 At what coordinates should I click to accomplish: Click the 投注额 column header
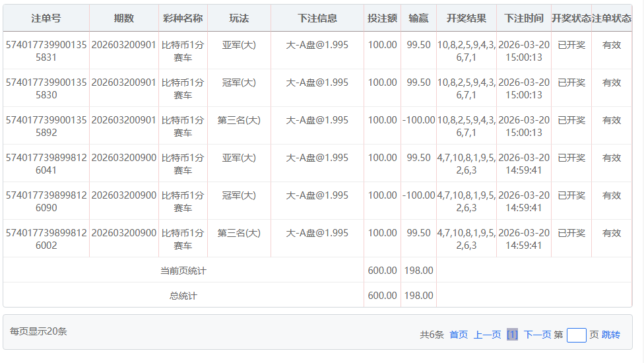(x=382, y=18)
